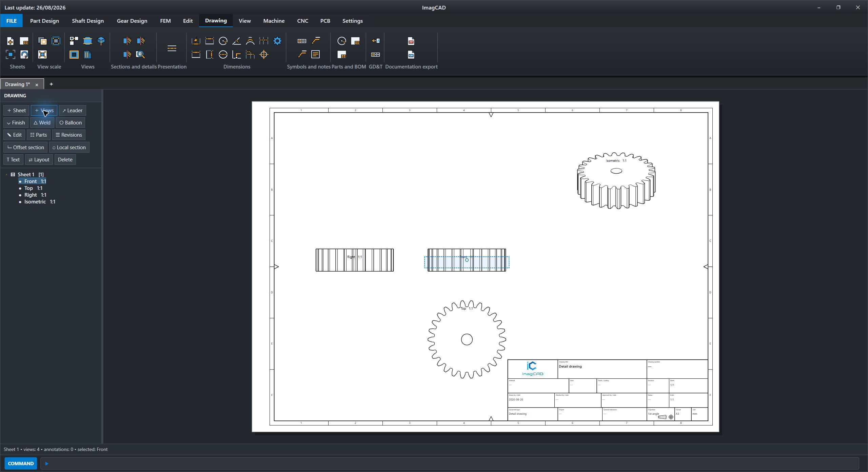Click the Weld button
The image size is (868, 472).
(x=42, y=122)
